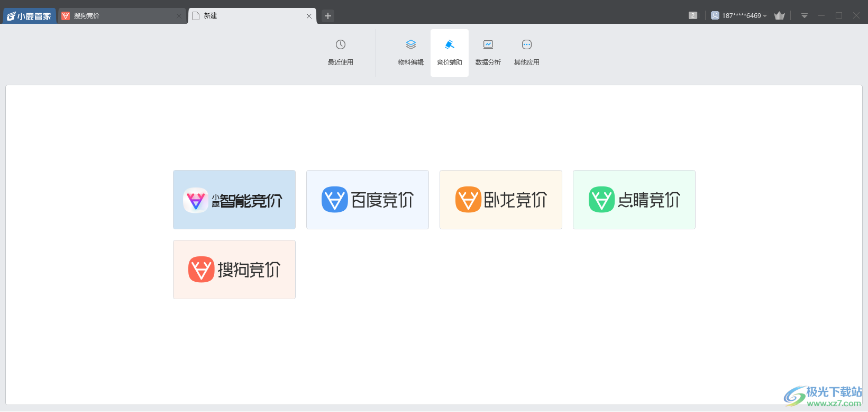This screenshot has height=412, width=868.
Task: Close the 搜狗竞价 tab
Action: pyautogui.click(x=179, y=16)
